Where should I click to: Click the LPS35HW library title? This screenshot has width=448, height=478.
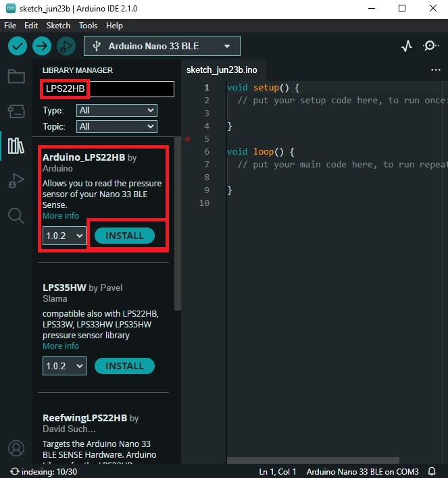[64, 288]
